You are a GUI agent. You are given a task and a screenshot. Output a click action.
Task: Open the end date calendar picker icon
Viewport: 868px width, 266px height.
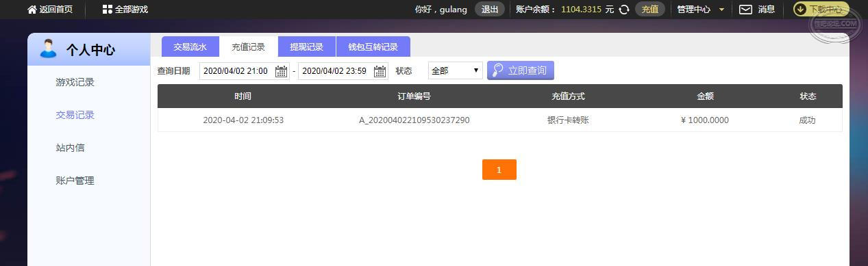tap(380, 71)
